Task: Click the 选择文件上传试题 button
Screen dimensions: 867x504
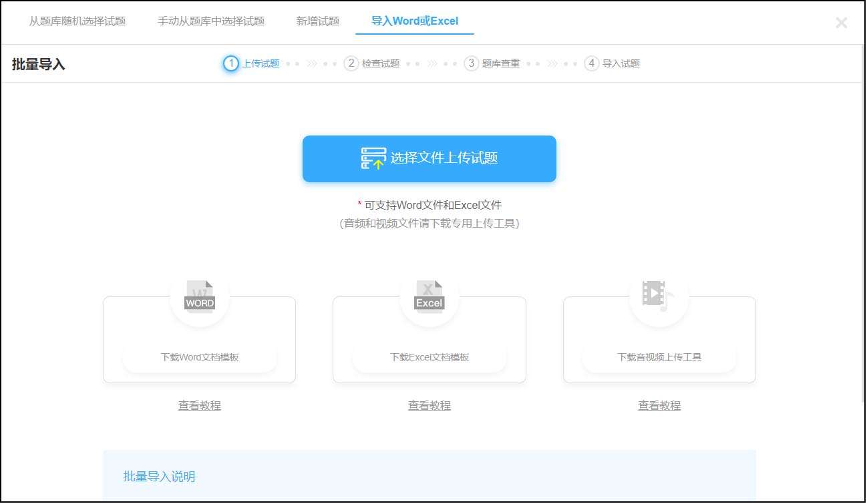Action: pyautogui.click(x=429, y=158)
